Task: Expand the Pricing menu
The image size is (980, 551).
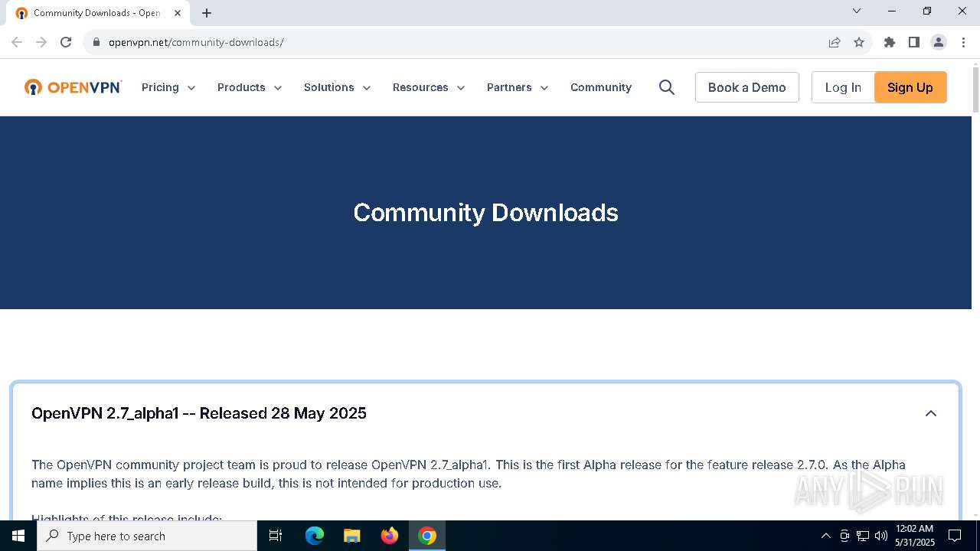Action: coord(168,87)
